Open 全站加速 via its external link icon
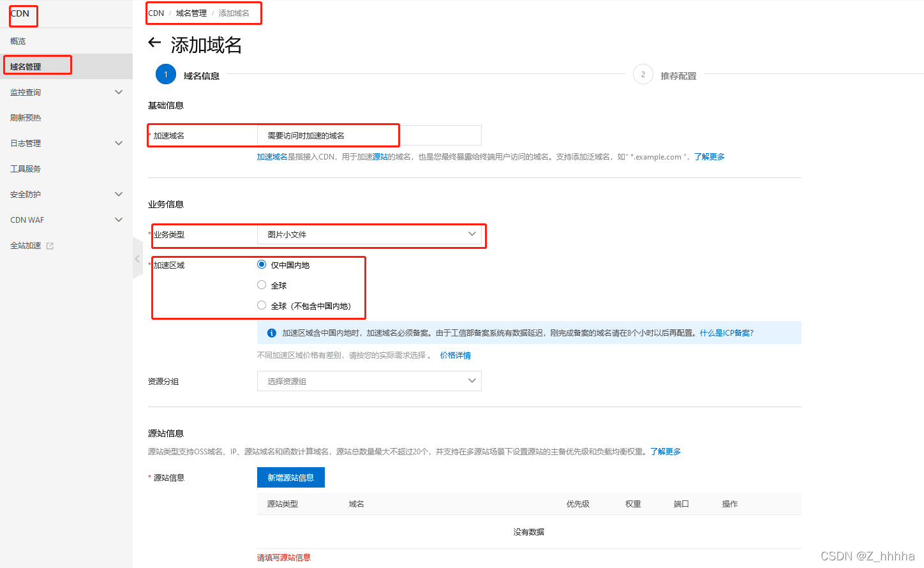This screenshot has width=924, height=568. [51, 244]
